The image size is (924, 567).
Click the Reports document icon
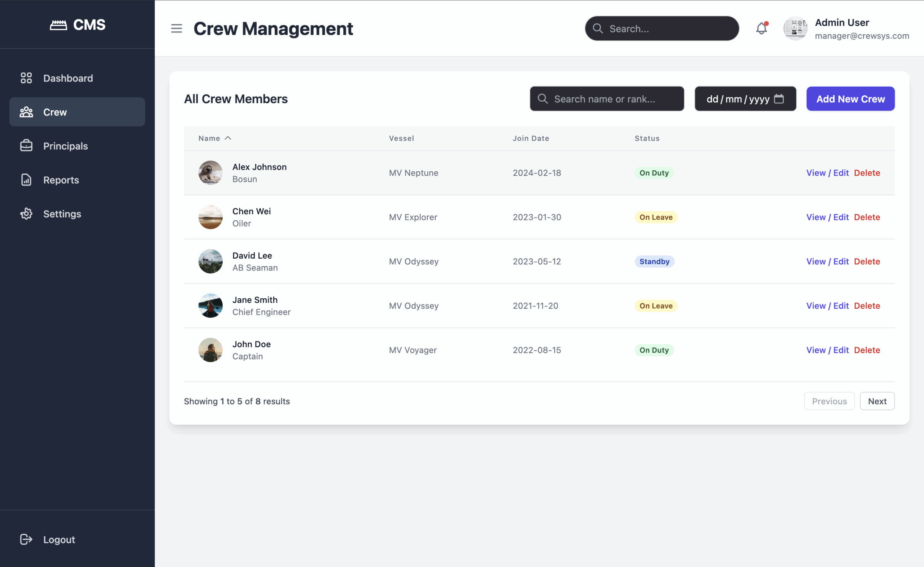pyautogui.click(x=26, y=180)
